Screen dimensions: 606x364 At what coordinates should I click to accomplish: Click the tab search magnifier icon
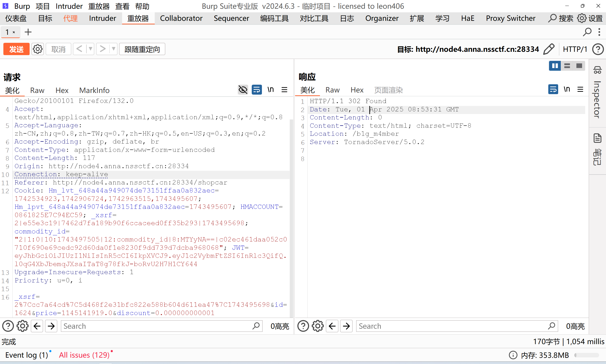[x=587, y=32]
